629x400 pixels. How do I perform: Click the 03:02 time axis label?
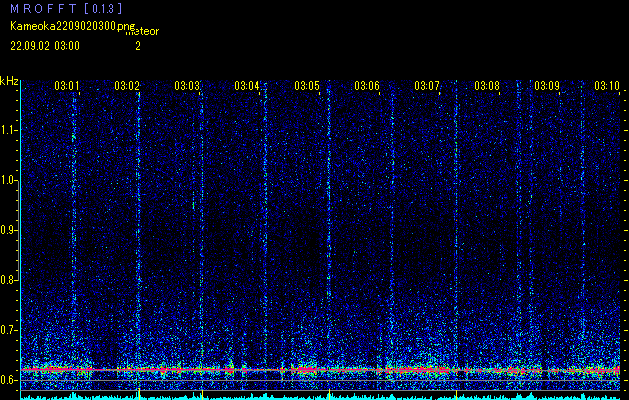pyautogui.click(x=127, y=86)
